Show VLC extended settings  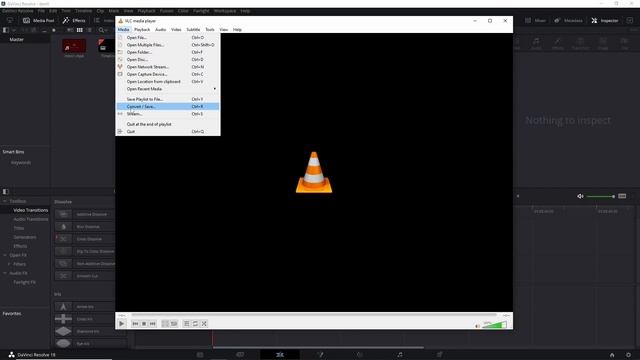click(x=174, y=324)
